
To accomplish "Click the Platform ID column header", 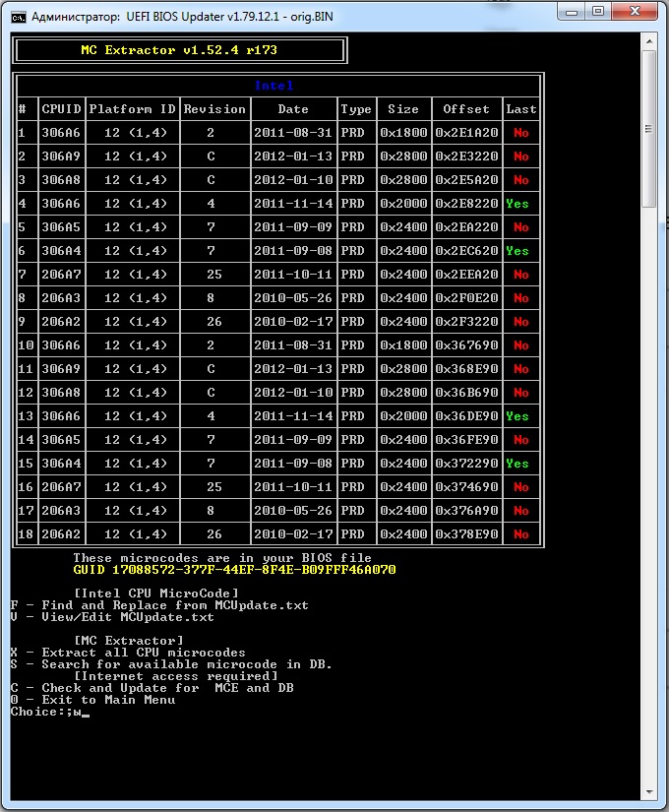I will click(133, 109).
